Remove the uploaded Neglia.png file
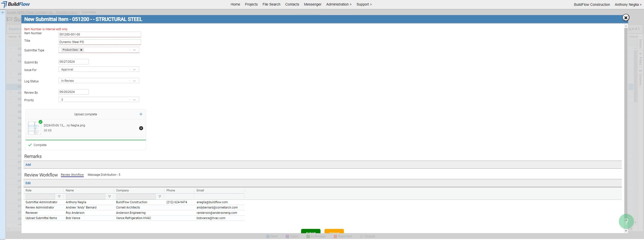Screen dimensions: 644x240 (x=141, y=128)
